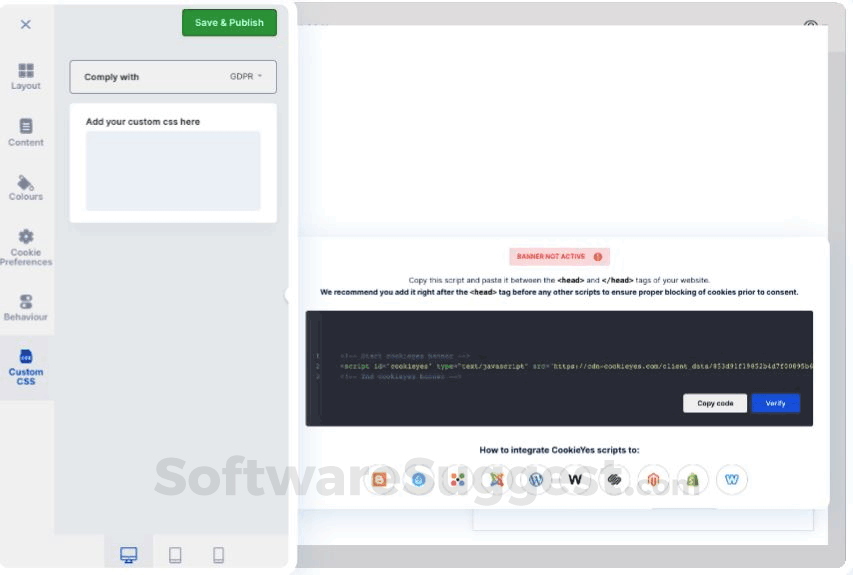This screenshot has height=575, width=853.
Task: Open the Comply with GDPR dropdown
Action: [173, 77]
